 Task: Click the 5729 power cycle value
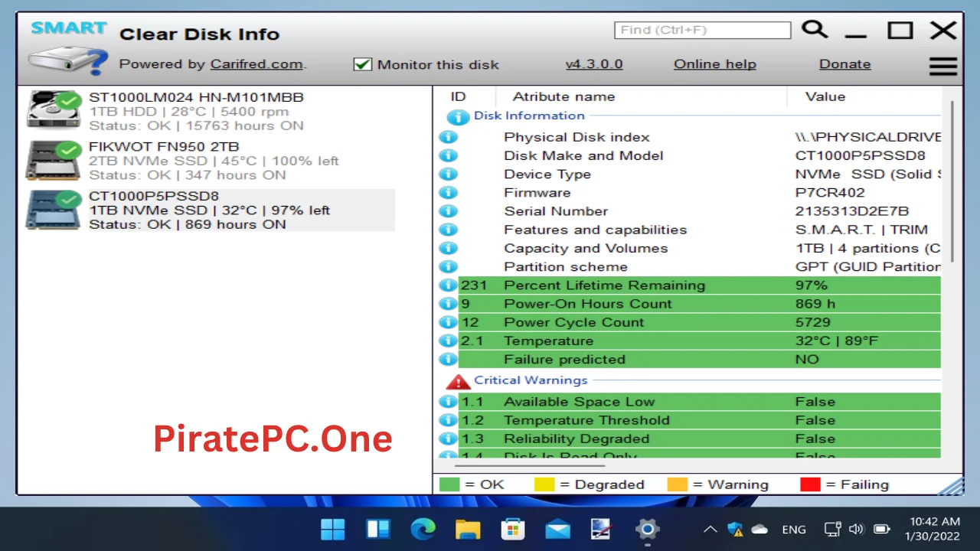[x=812, y=322]
